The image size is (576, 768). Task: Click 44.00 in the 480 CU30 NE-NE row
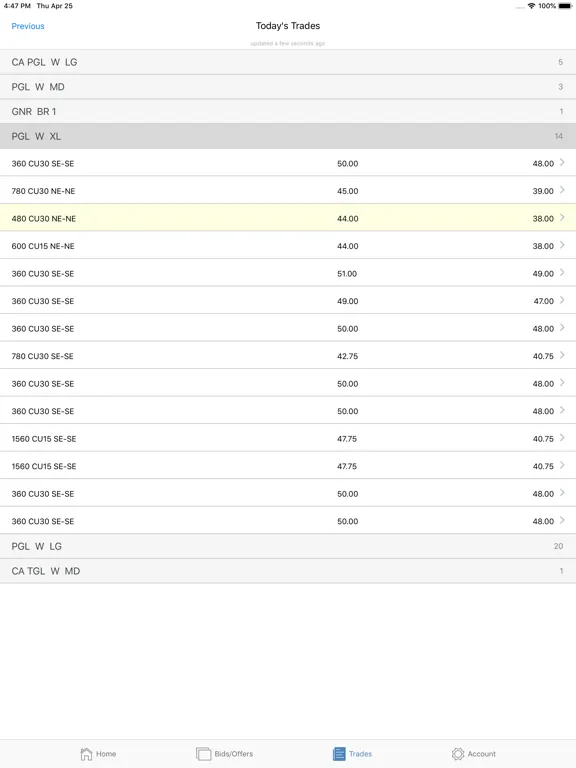click(x=347, y=218)
